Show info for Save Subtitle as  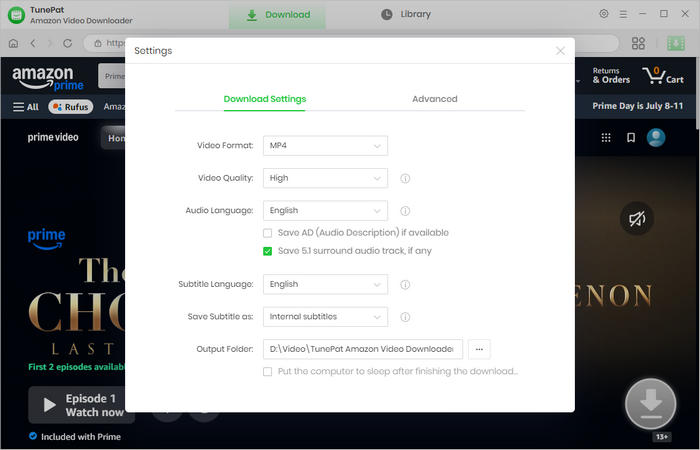click(405, 317)
